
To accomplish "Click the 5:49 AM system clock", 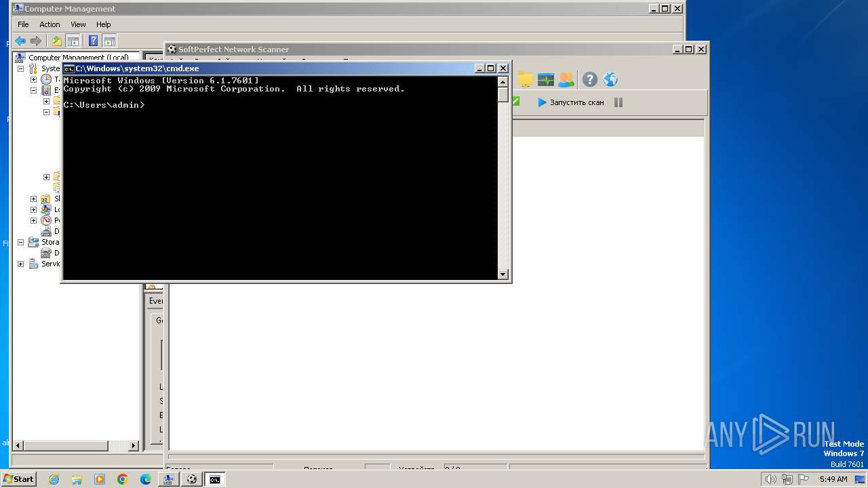I will click(833, 479).
